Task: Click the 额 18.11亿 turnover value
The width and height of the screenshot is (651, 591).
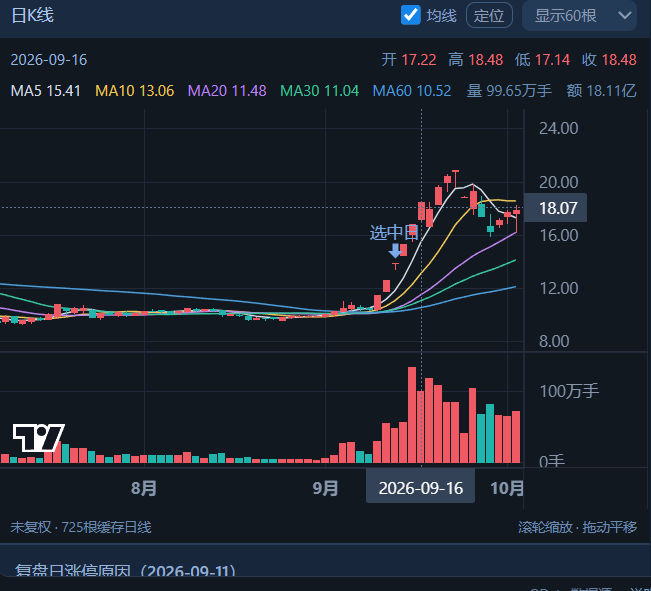Action: [x=601, y=91]
